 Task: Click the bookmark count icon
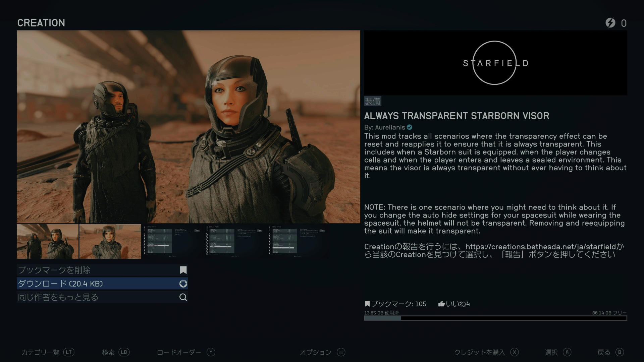click(x=367, y=304)
